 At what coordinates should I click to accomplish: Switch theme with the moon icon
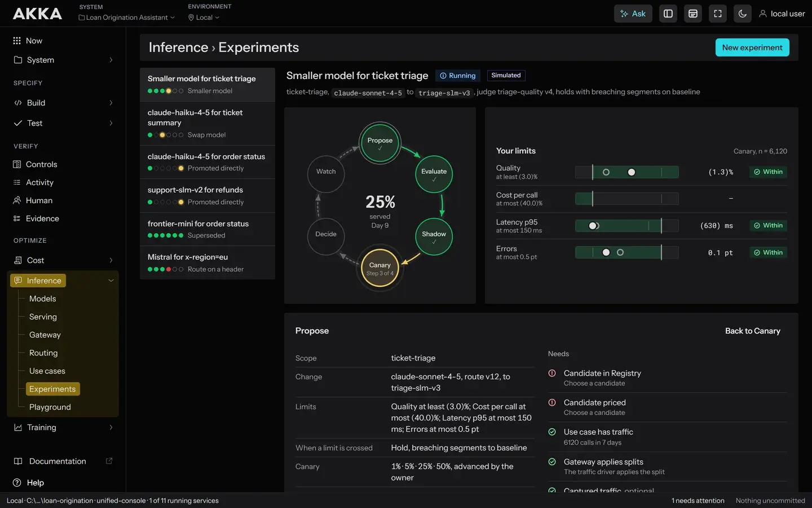point(743,14)
